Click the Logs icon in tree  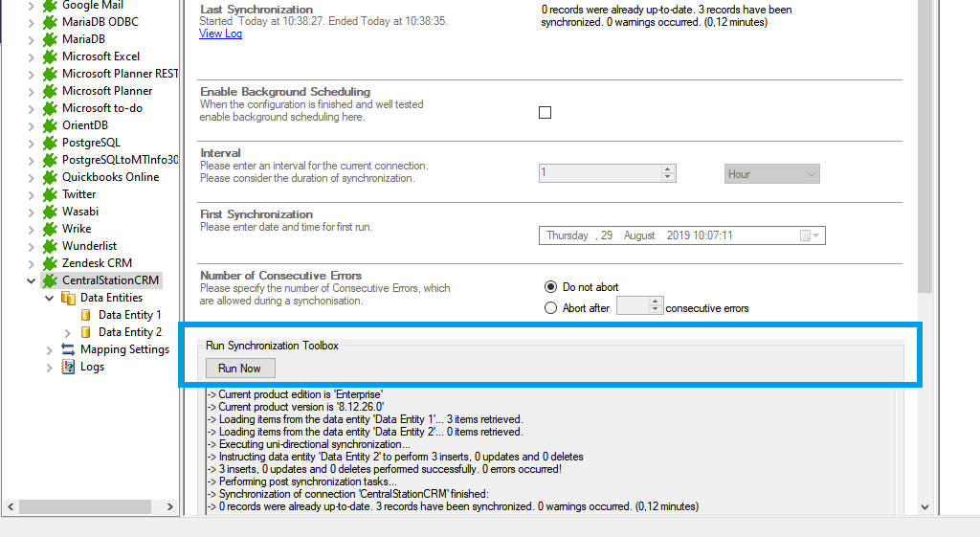[x=68, y=367]
